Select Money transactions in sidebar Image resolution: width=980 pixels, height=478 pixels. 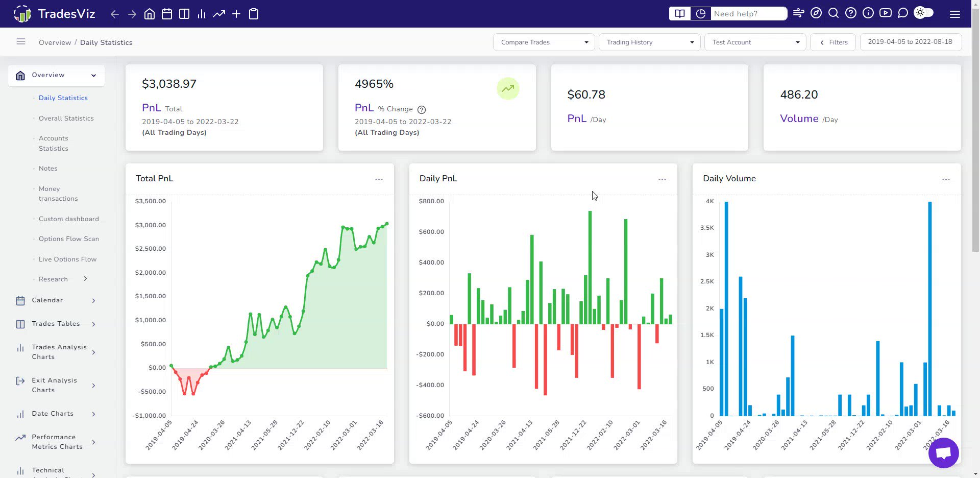tap(58, 194)
